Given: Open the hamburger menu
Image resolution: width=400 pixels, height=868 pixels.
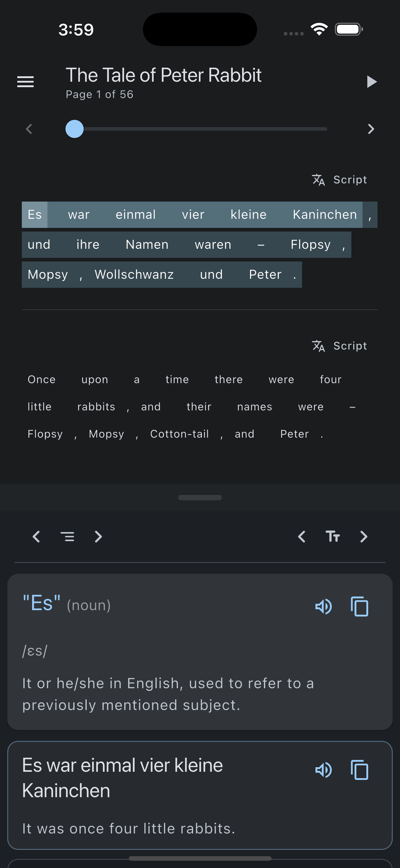Looking at the screenshot, I should [26, 81].
